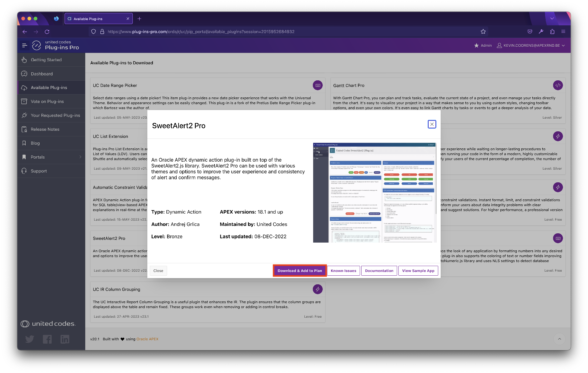
Task: Click the UC IR Column Grouping lightning icon
Action: (317, 289)
